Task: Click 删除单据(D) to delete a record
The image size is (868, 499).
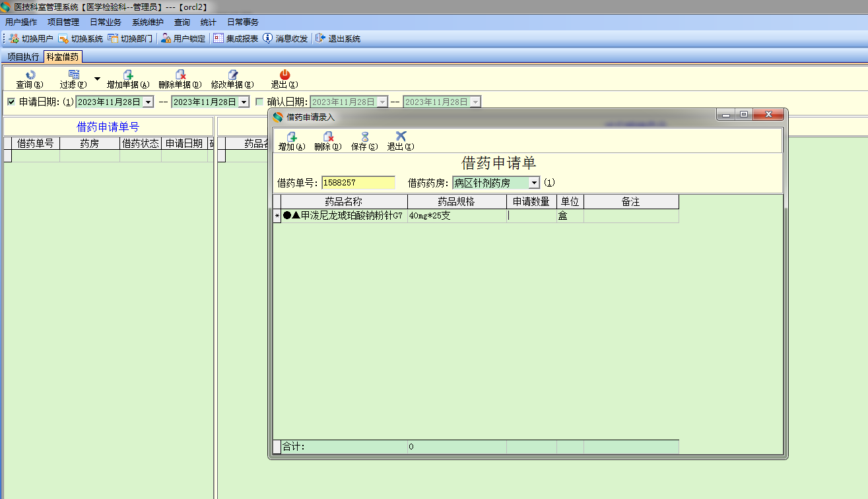Action: click(x=180, y=79)
